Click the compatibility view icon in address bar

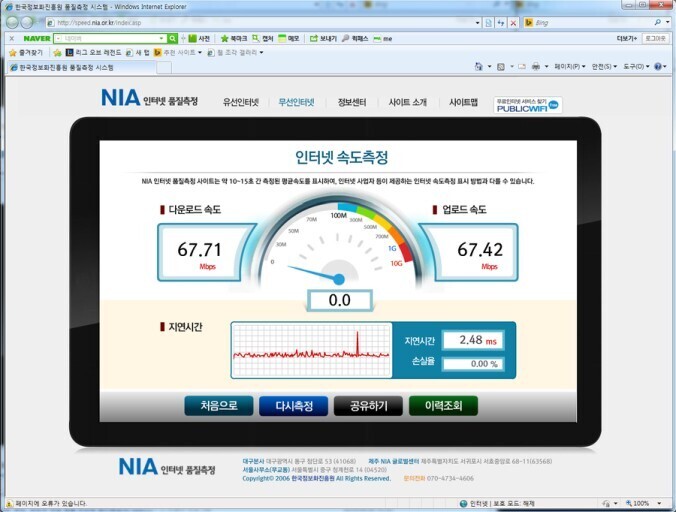[x=488, y=23]
